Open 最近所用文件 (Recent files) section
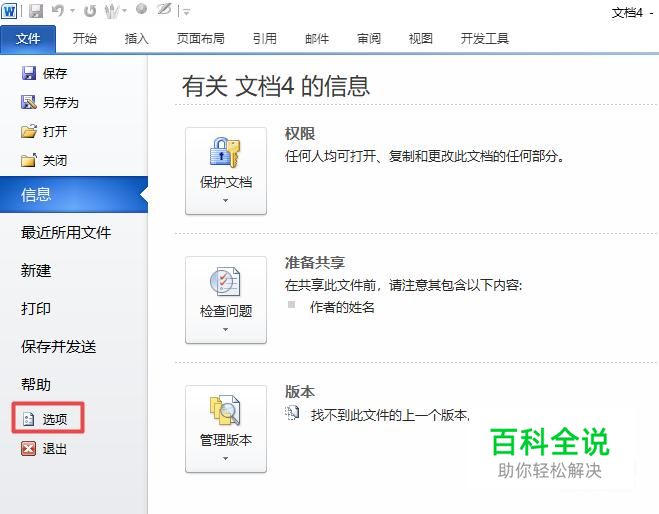This screenshot has height=514, width=659. pyautogui.click(x=66, y=232)
